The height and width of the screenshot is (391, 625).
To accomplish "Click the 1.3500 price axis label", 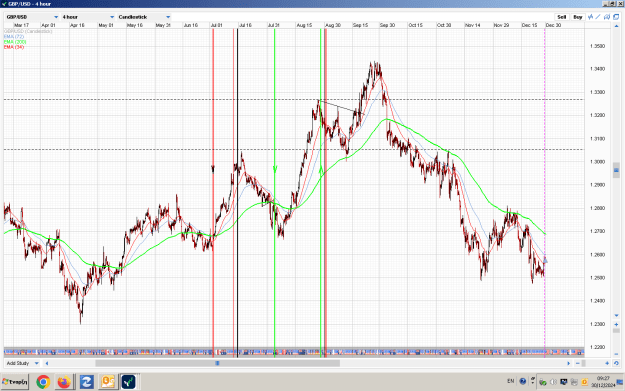I will 597,46.
